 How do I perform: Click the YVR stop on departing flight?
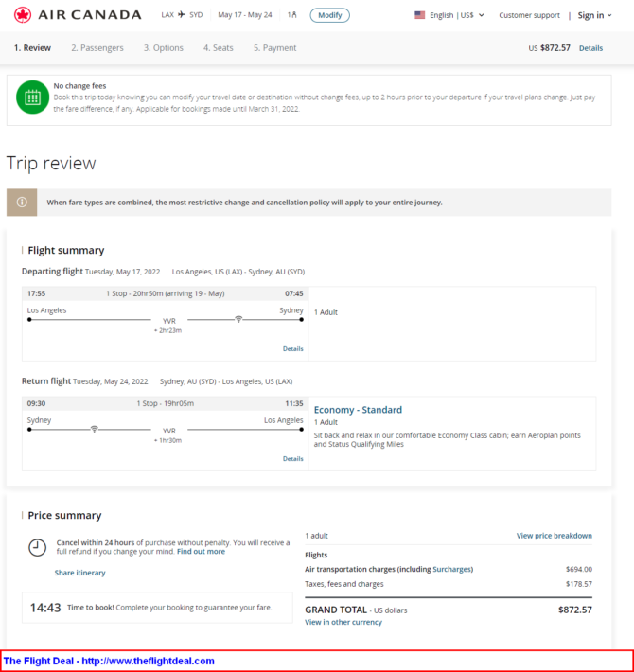[169, 321]
